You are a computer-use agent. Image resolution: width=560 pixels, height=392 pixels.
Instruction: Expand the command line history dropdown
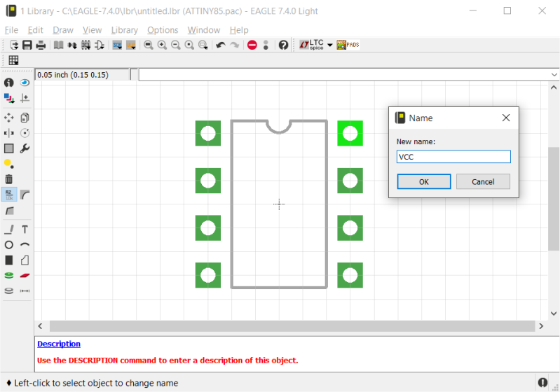point(554,75)
